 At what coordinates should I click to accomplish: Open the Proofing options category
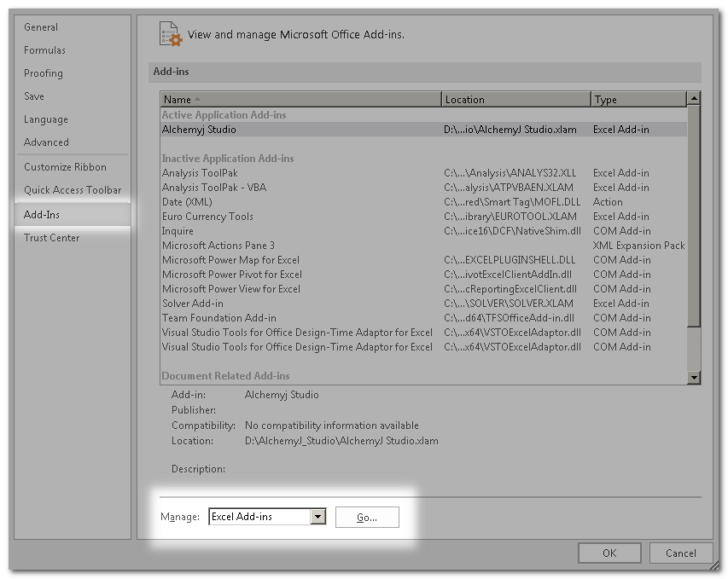point(44,73)
